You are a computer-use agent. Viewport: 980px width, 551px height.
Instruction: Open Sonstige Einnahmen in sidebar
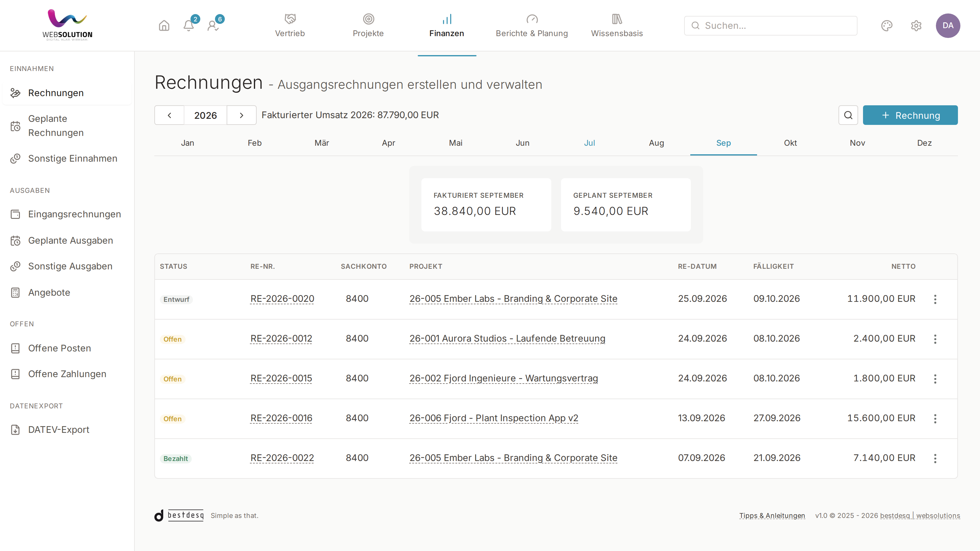tap(67, 159)
